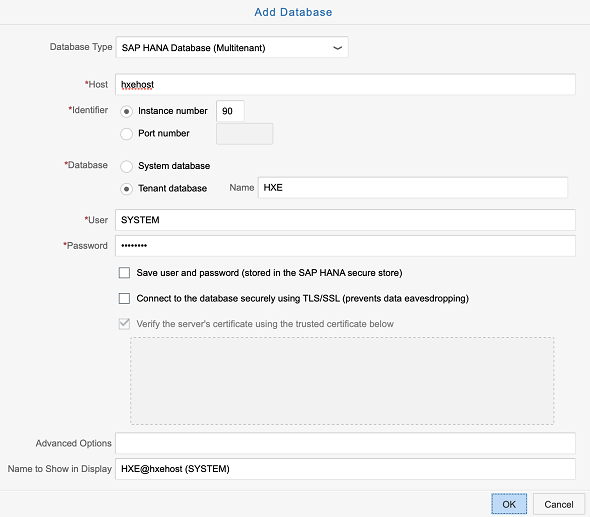Click the OK button
The height and width of the screenshot is (517, 590).
point(509,504)
